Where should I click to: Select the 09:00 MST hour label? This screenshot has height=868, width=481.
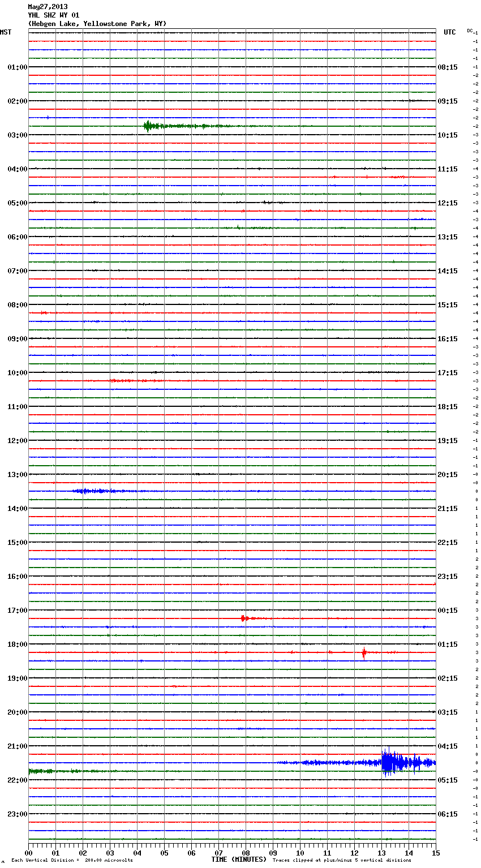(17, 339)
